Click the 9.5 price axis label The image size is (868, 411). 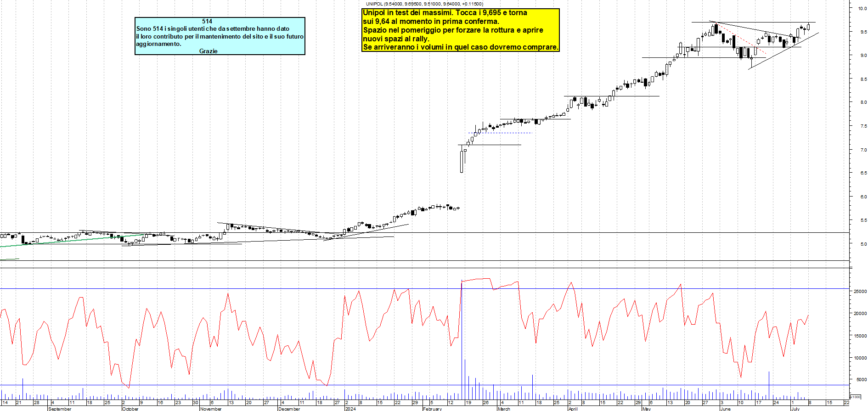(863, 32)
